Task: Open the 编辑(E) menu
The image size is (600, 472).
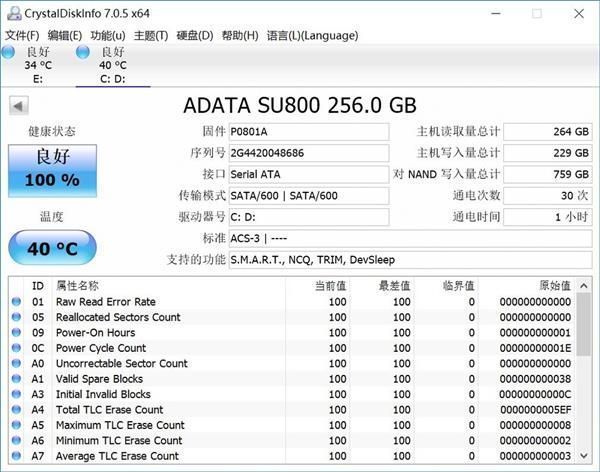Action: (x=65, y=36)
